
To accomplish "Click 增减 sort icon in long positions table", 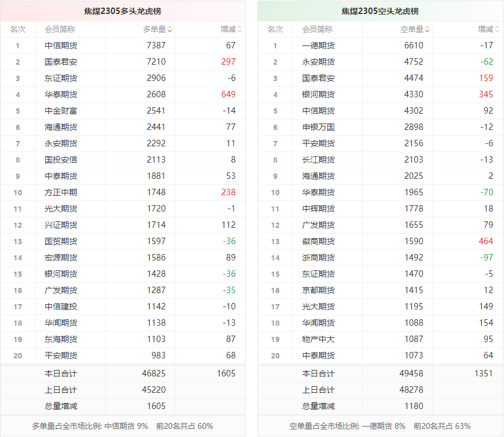I will [x=239, y=29].
